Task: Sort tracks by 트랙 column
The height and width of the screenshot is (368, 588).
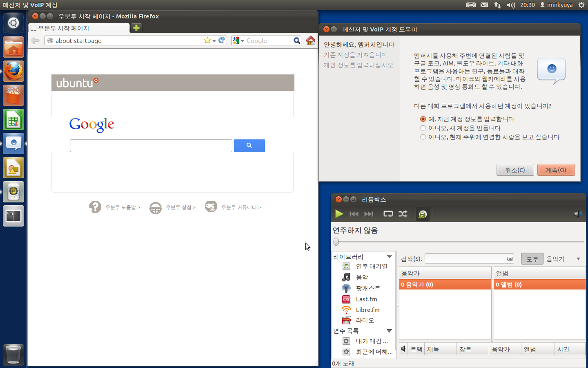Action: point(416,349)
